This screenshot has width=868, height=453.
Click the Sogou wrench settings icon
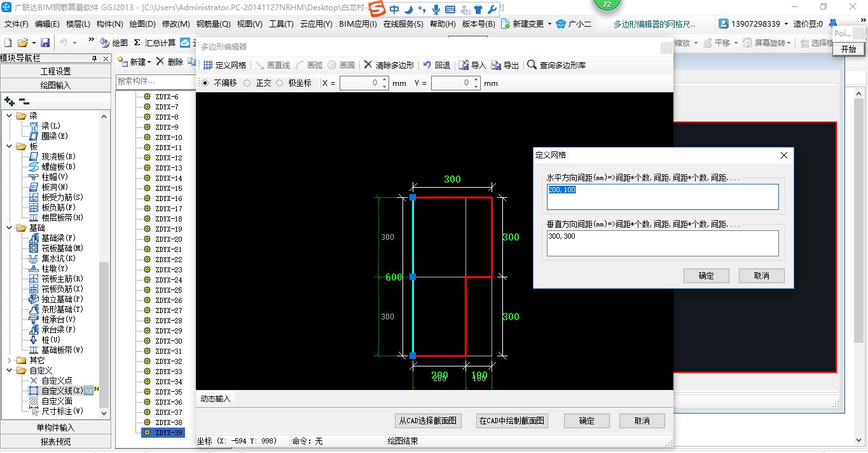492,10
